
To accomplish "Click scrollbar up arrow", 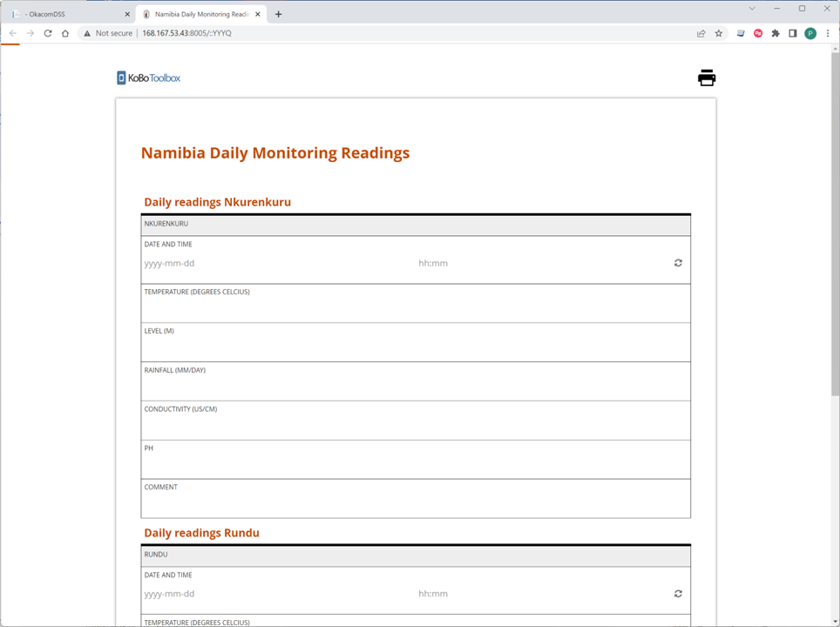I will 835,49.
